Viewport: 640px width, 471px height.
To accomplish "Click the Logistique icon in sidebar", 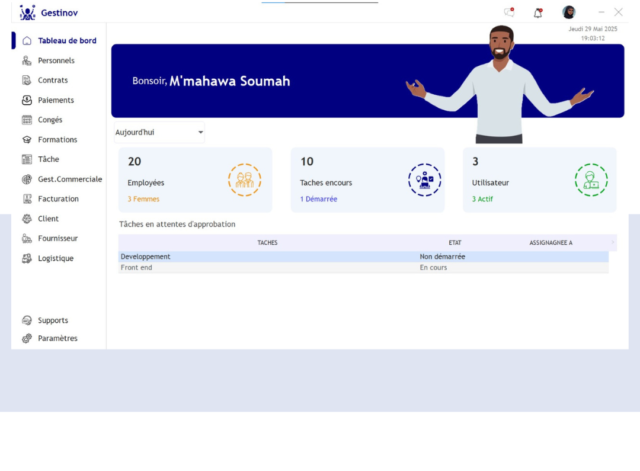I will (x=27, y=258).
